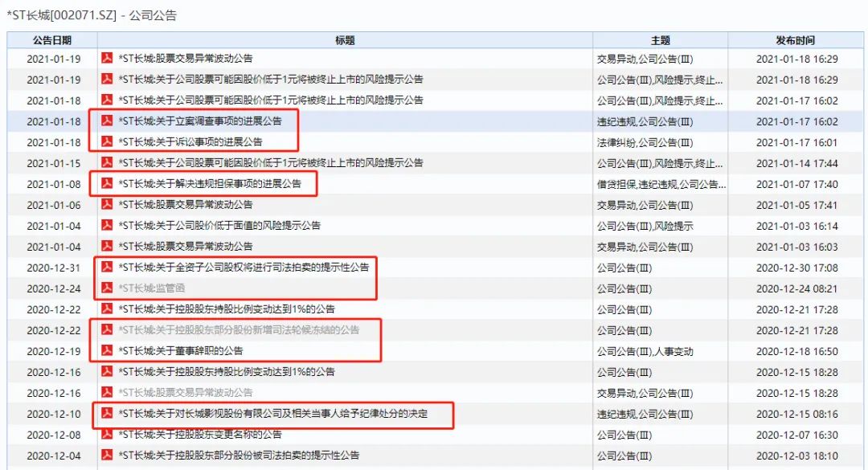868x470 pixels.
Task: Open PDF icon for 2021-01-19 终止上市风险提示公告
Action: click(107, 80)
